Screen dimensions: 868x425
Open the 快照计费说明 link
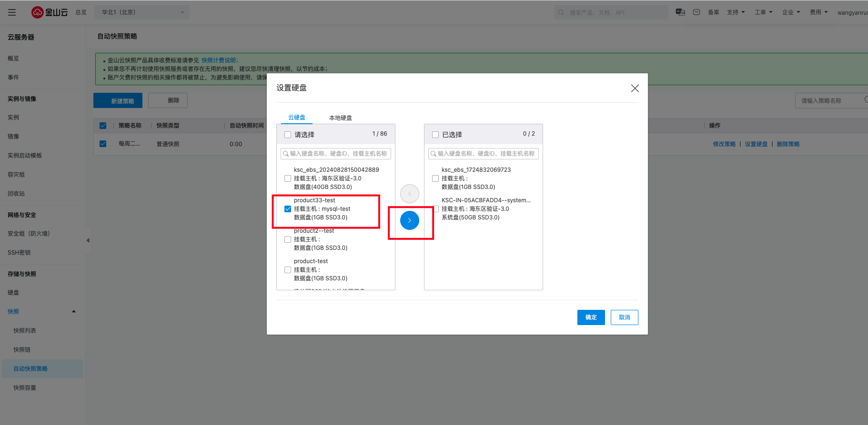point(219,60)
